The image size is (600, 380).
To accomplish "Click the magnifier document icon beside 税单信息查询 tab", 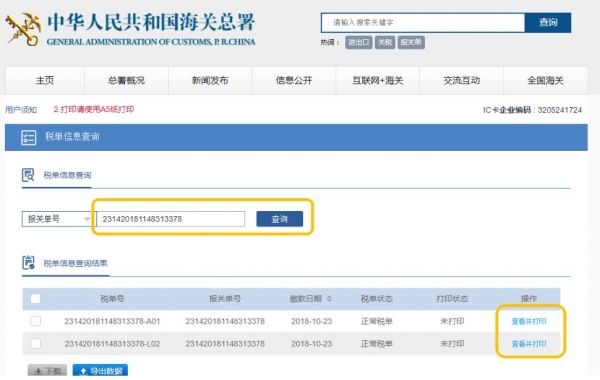I will [28, 175].
